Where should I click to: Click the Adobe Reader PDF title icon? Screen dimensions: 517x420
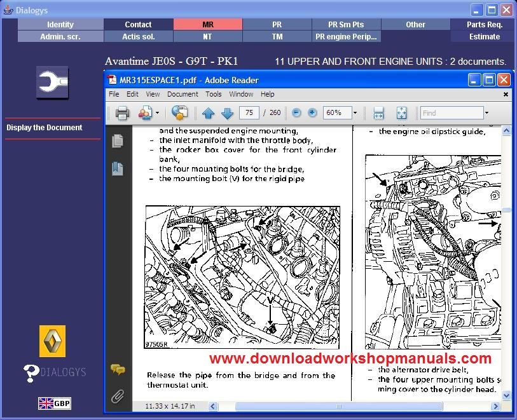click(x=112, y=80)
